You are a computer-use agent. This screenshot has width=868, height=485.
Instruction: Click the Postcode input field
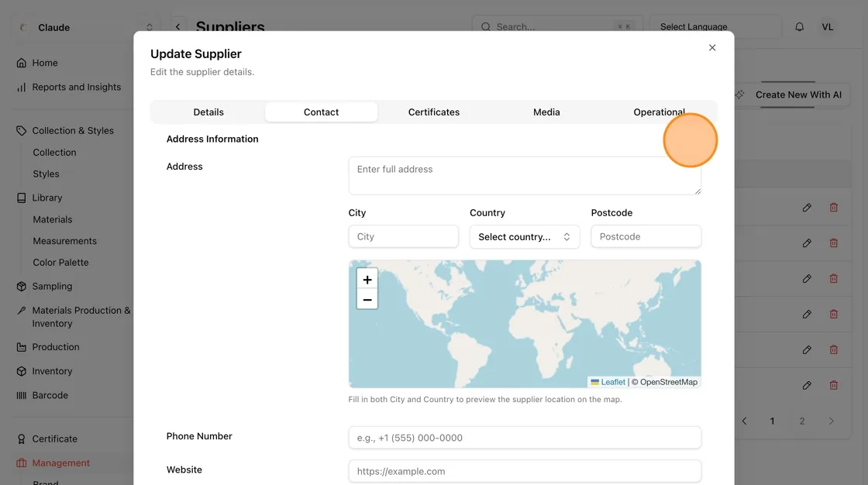coord(646,237)
